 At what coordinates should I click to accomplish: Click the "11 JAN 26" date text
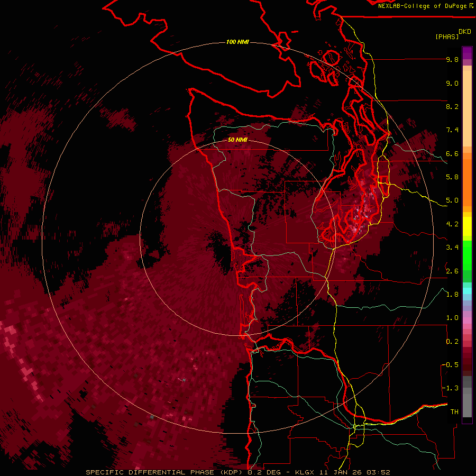tap(341, 472)
